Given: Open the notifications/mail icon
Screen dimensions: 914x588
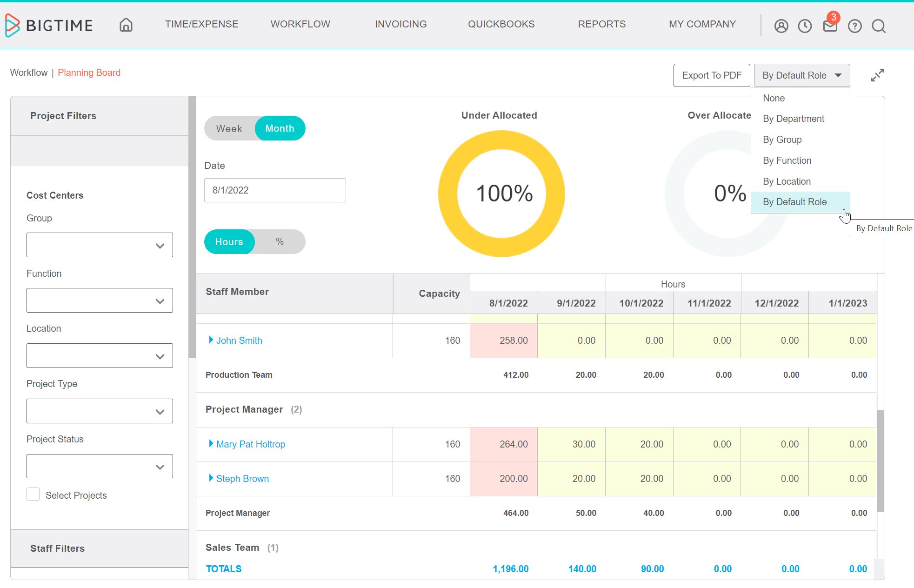Looking at the screenshot, I should [x=829, y=24].
